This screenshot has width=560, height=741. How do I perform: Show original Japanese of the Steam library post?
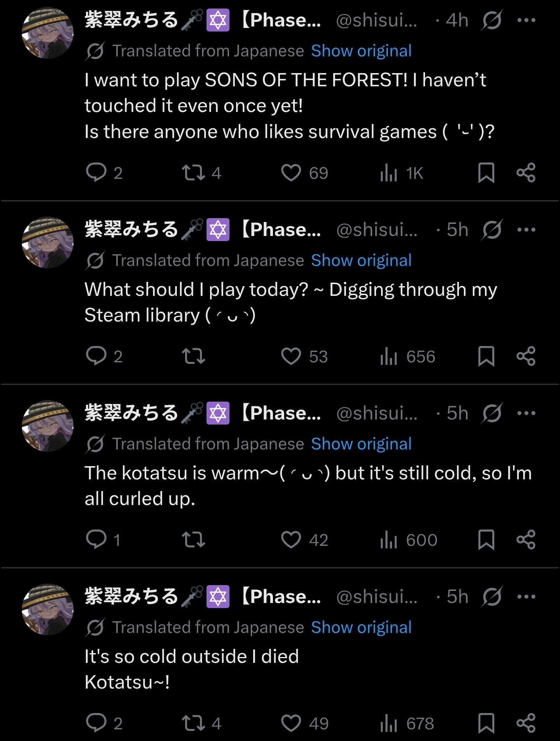pos(361,260)
